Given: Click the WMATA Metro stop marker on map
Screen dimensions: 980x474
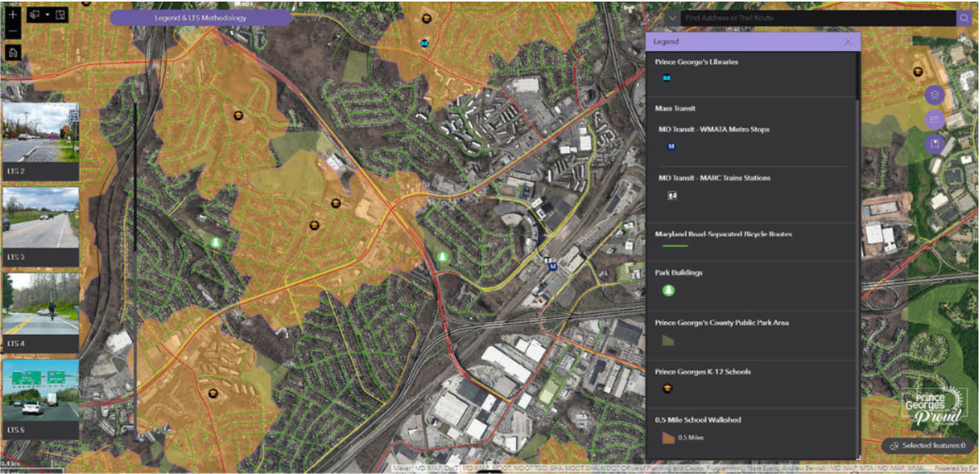Looking at the screenshot, I should tap(552, 266).
